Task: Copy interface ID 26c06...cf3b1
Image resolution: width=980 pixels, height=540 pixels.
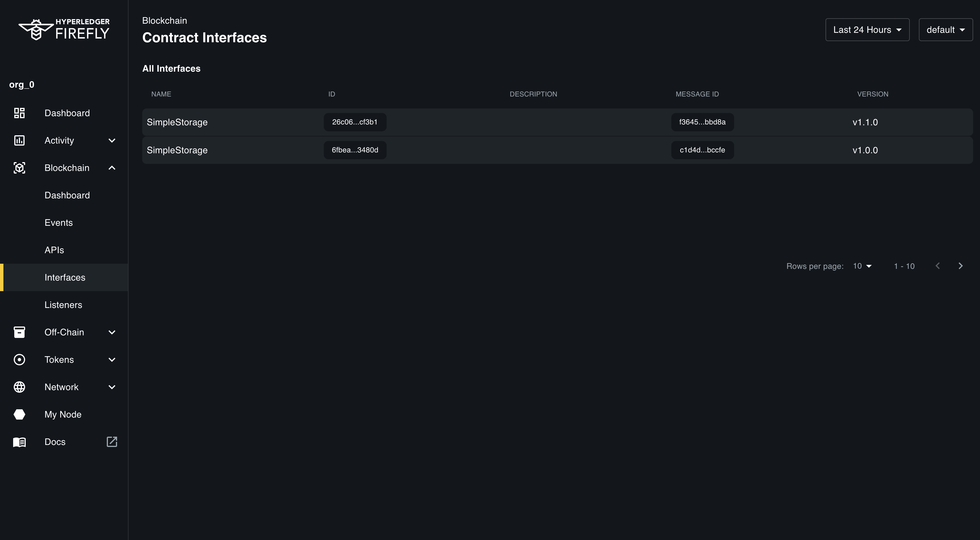Action: 355,122
